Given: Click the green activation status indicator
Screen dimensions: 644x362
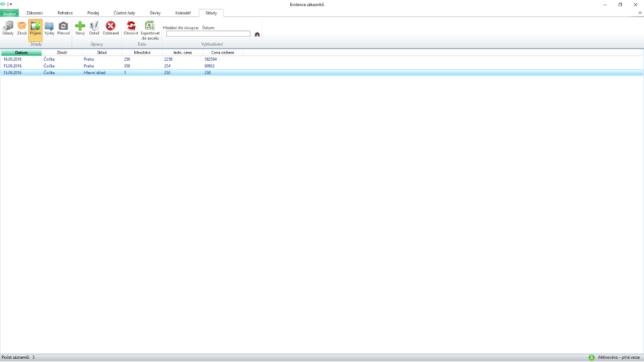Looking at the screenshot, I should pos(592,357).
